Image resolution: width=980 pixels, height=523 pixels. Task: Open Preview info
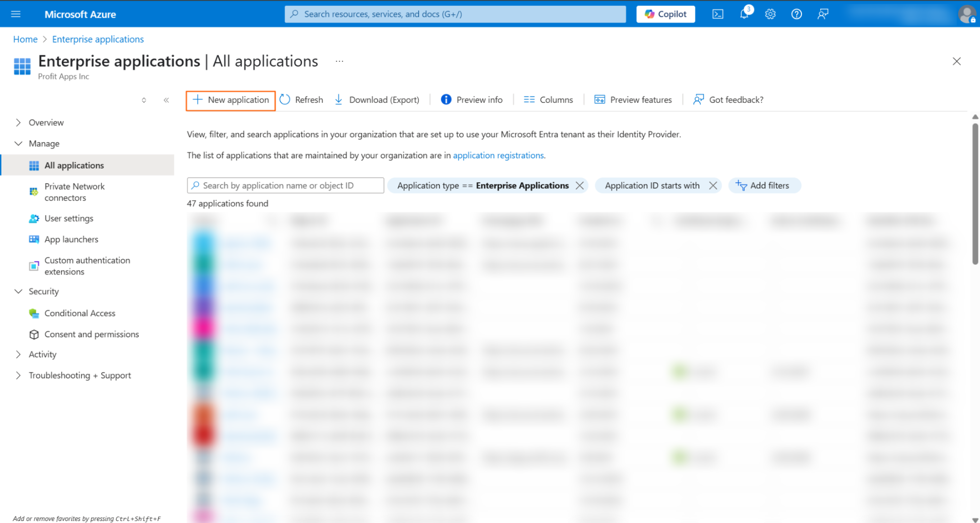click(472, 100)
